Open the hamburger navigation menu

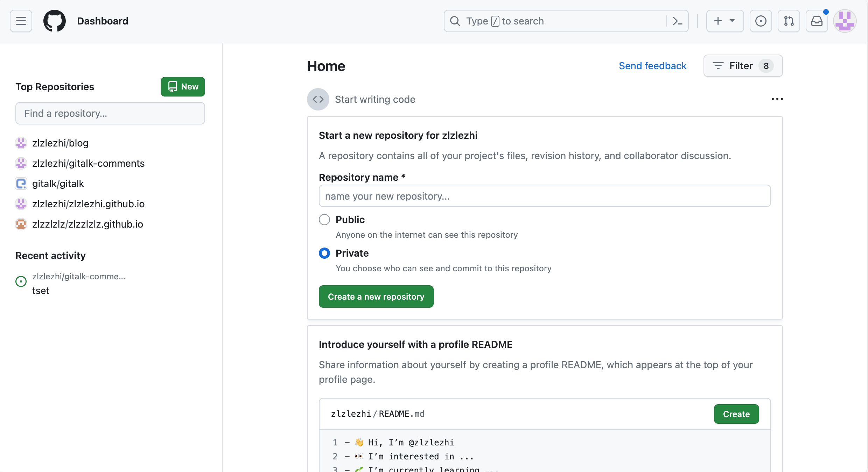pyautogui.click(x=21, y=21)
